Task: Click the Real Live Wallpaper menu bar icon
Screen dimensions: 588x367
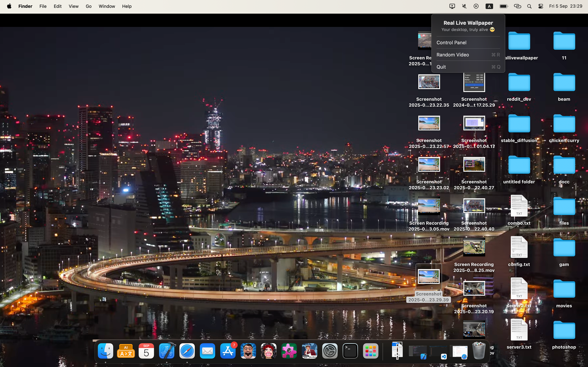Action: click(x=452, y=6)
